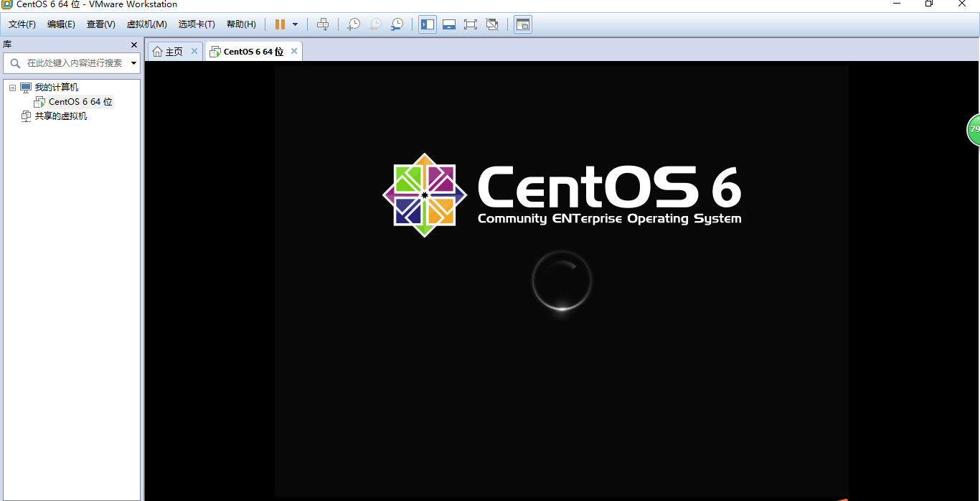Enter full screen mode
Viewport: 980px width, 501px height.
(471, 24)
